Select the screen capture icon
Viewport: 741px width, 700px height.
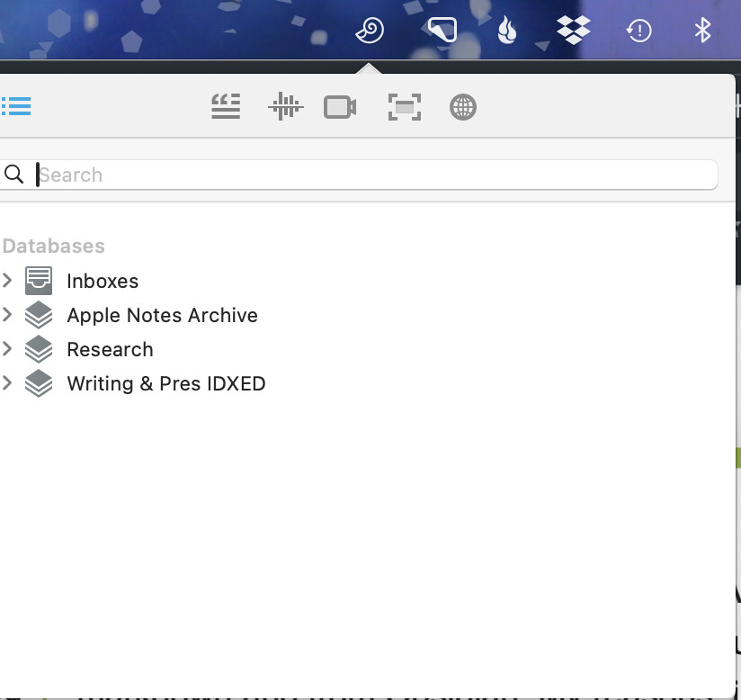coord(405,107)
